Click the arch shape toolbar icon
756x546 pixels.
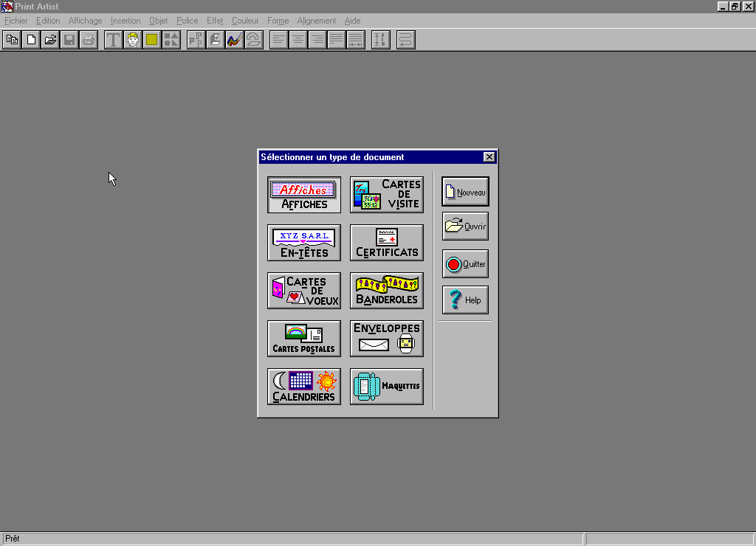point(254,40)
